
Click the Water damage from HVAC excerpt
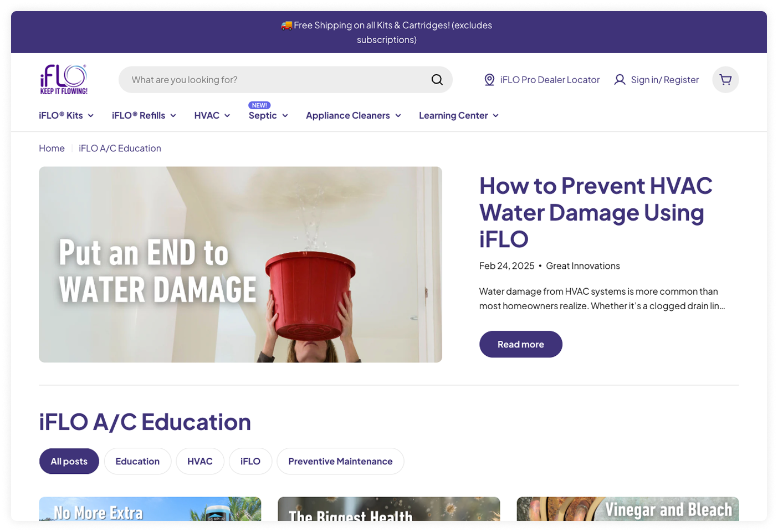pos(602,299)
